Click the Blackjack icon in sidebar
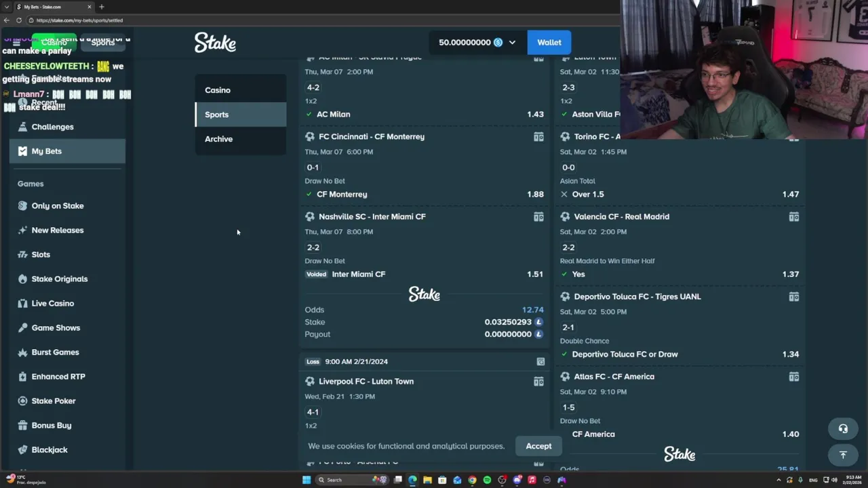Image resolution: width=868 pixels, height=488 pixels. 22,450
